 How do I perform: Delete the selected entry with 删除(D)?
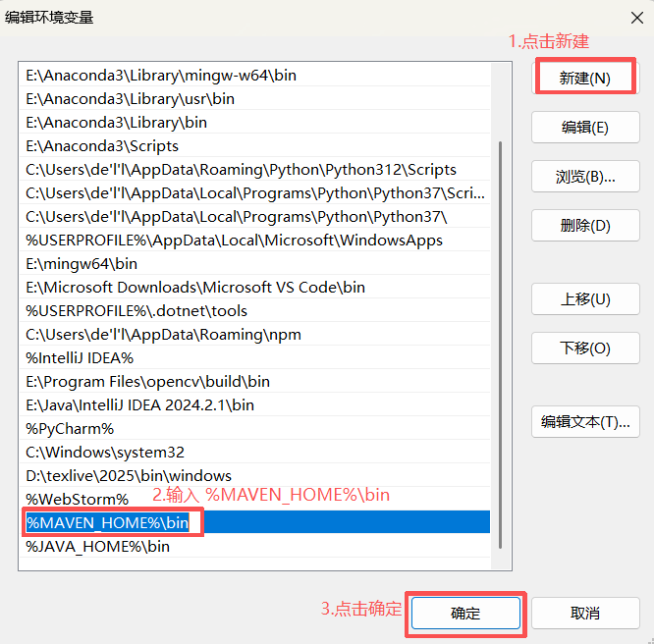(x=585, y=226)
